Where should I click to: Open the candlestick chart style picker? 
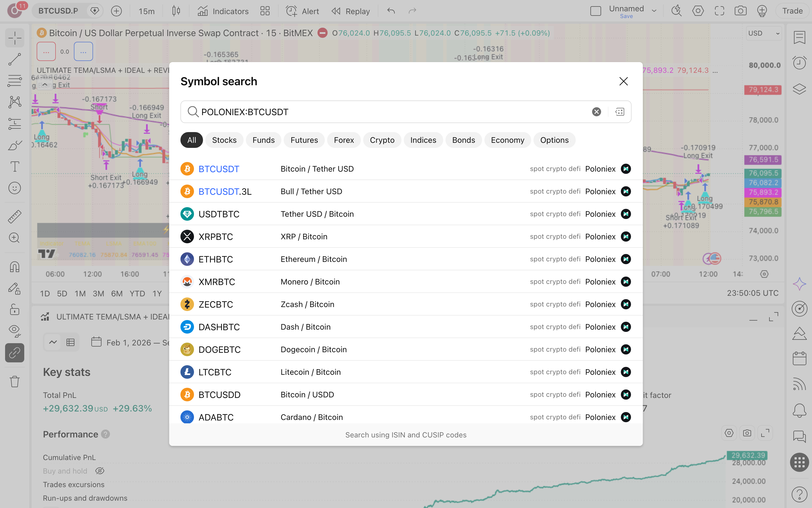click(176, 11)
